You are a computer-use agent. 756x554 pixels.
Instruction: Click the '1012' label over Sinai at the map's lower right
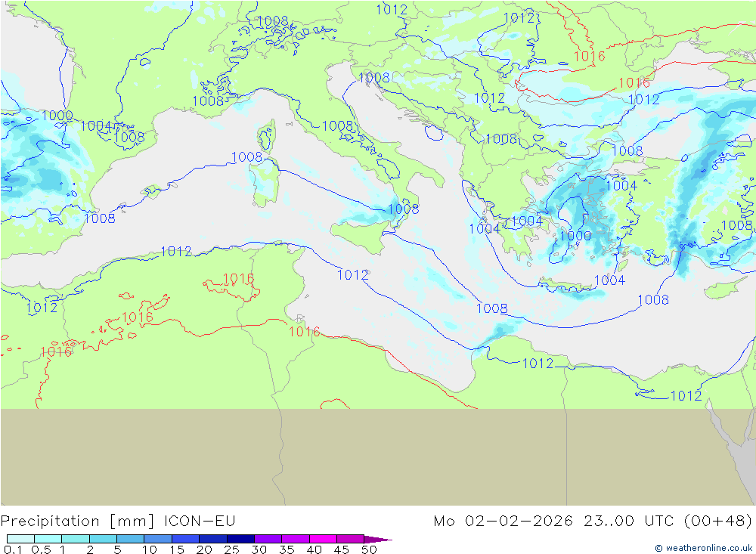pyautogui.click(x=686, y=396)
